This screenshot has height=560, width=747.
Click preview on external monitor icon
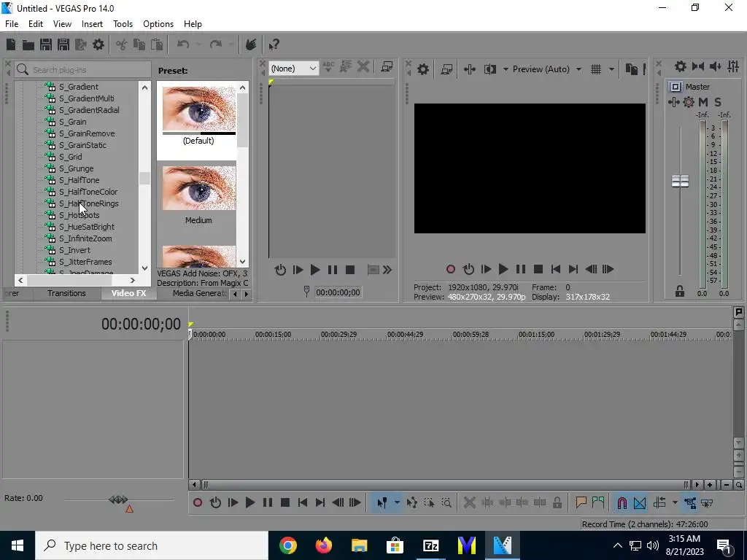pyautogui.click(x=446, y=69)
